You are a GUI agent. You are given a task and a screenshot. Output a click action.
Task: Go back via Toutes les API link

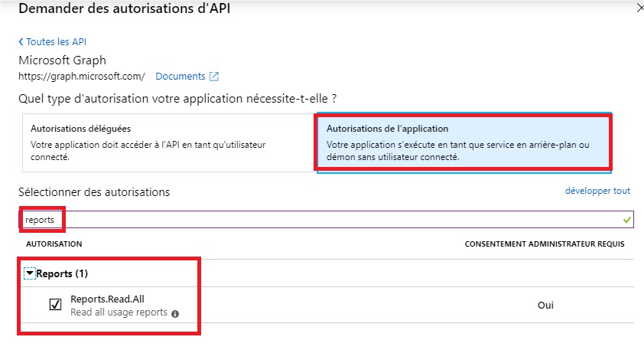click(53, 42)
